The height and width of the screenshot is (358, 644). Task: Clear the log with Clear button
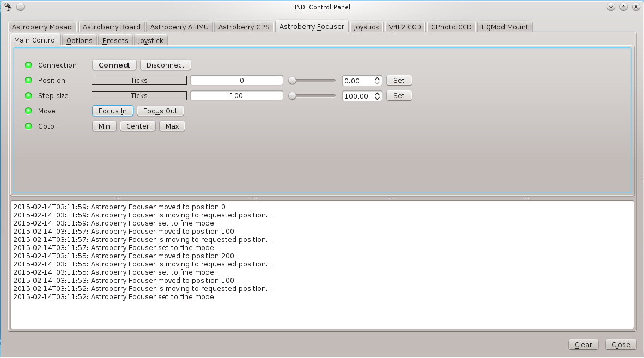583,344
